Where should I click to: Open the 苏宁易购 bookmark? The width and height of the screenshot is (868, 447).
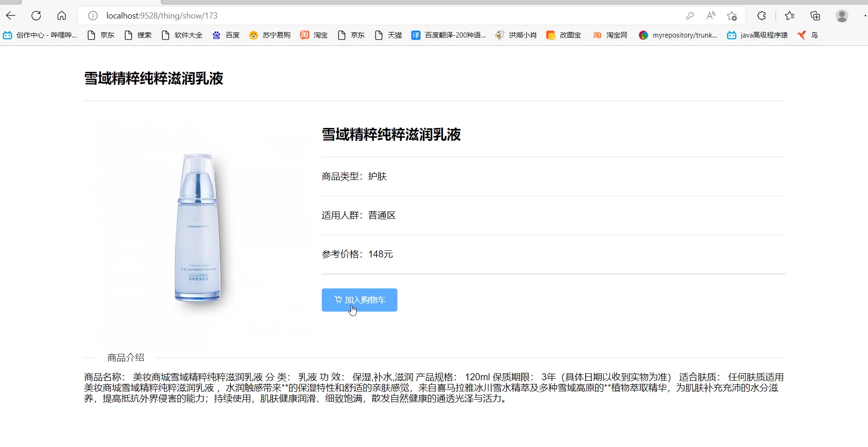click(x=270, y=35)
